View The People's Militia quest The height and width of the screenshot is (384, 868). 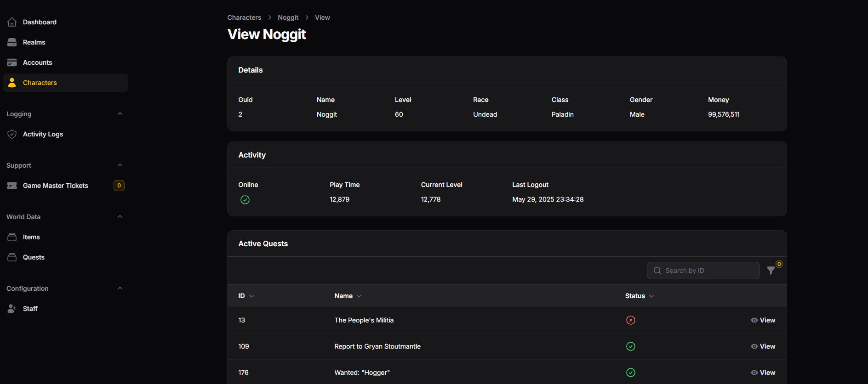click(763, 320)
